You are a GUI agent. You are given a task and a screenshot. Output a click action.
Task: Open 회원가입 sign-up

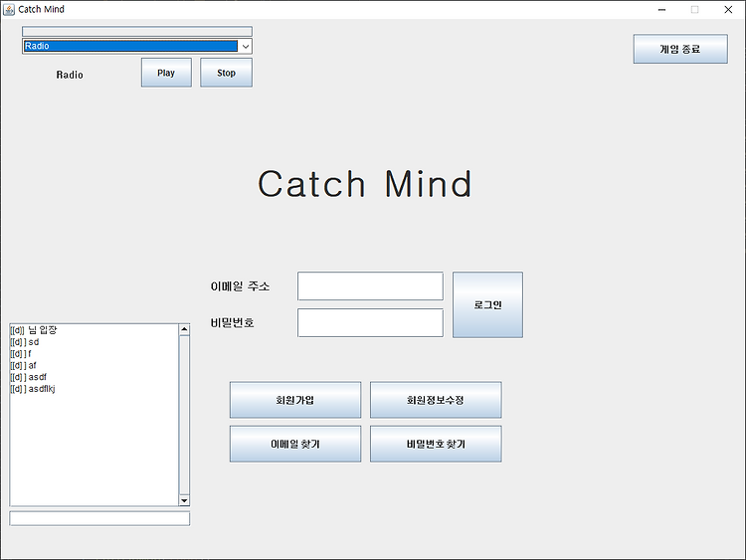click(295, 400)
